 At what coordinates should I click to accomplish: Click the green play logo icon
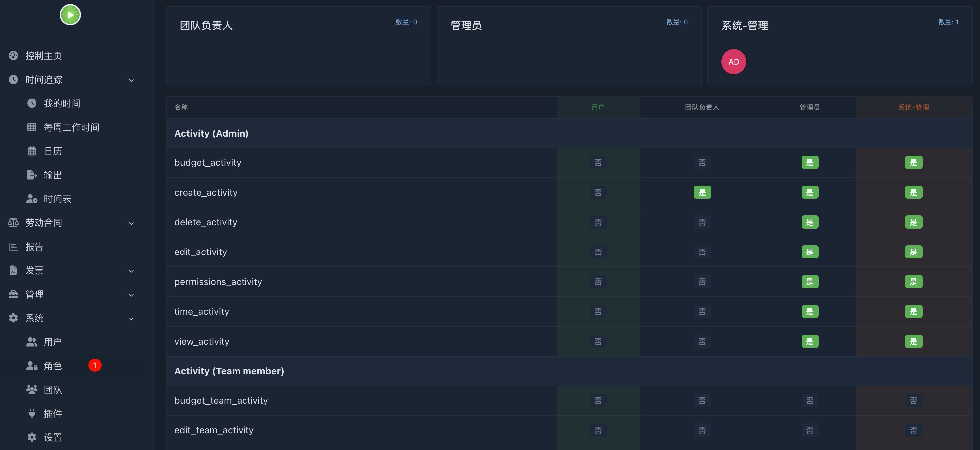[70, 15]
